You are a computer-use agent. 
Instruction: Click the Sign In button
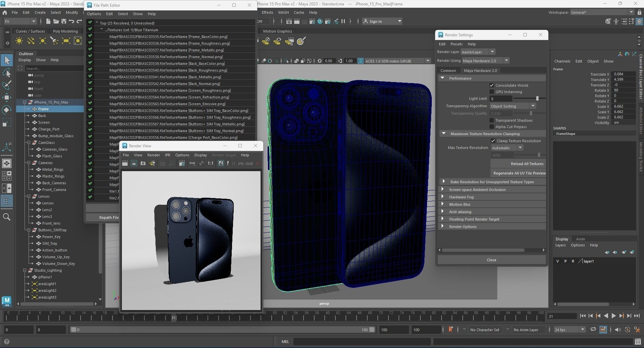point(382,21)
